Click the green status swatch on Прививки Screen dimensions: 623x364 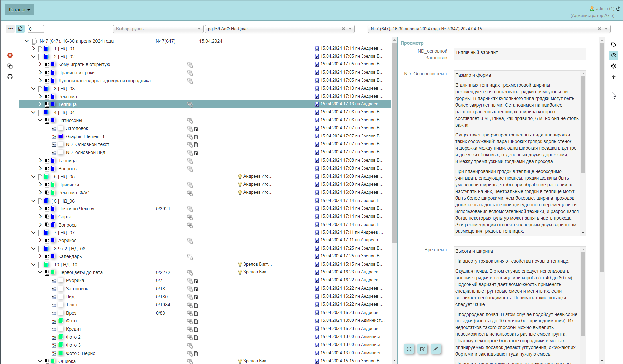click(x=53, y=185)
